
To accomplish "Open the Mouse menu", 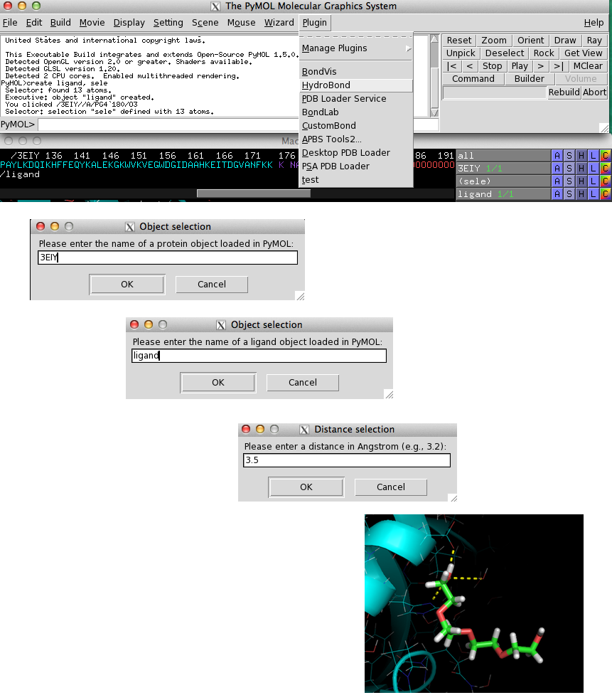I will (241, 22).
